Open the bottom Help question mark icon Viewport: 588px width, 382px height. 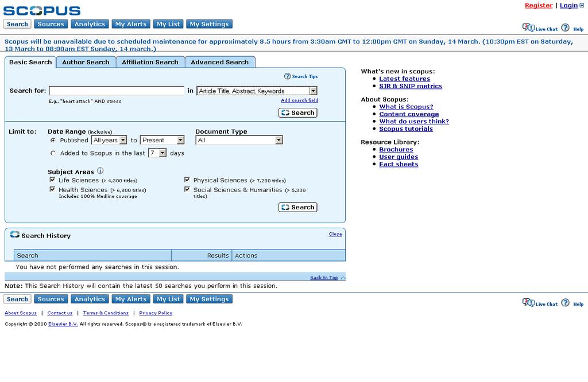(565, 302)
